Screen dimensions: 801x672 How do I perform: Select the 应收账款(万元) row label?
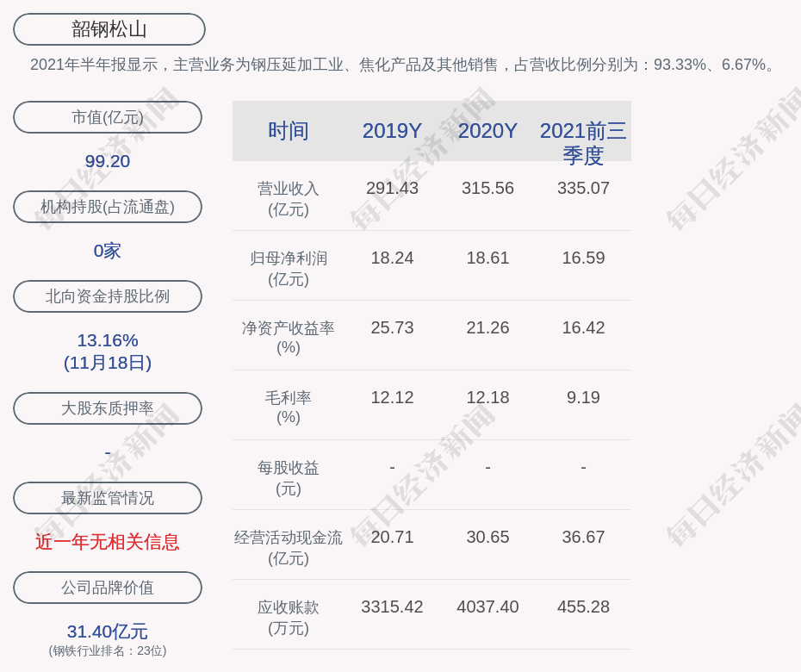coord(289,618)
